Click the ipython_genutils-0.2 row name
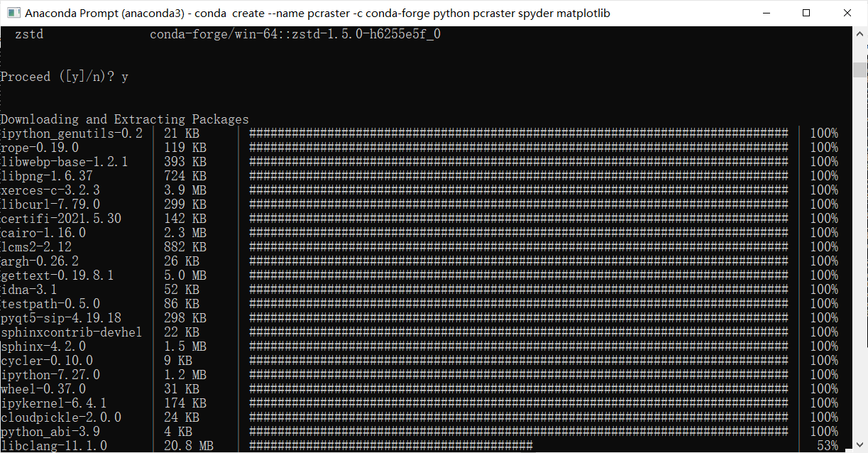This screenshot has height=453, width=868. [72, 133]
